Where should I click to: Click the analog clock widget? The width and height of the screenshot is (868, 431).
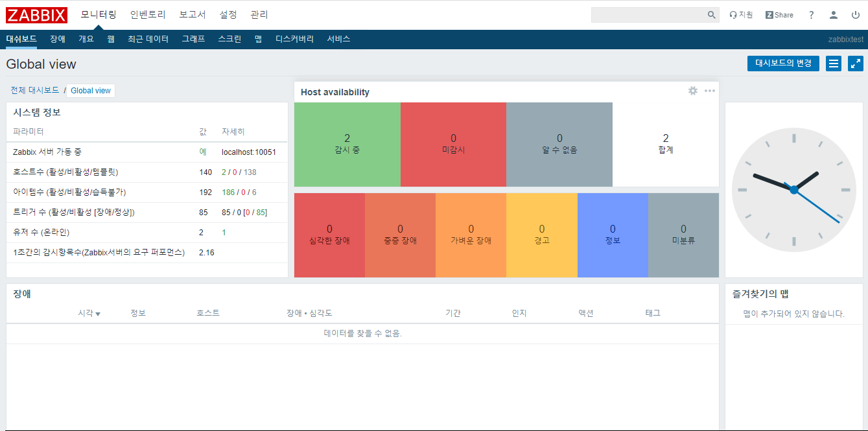click(x=793, y=189)
